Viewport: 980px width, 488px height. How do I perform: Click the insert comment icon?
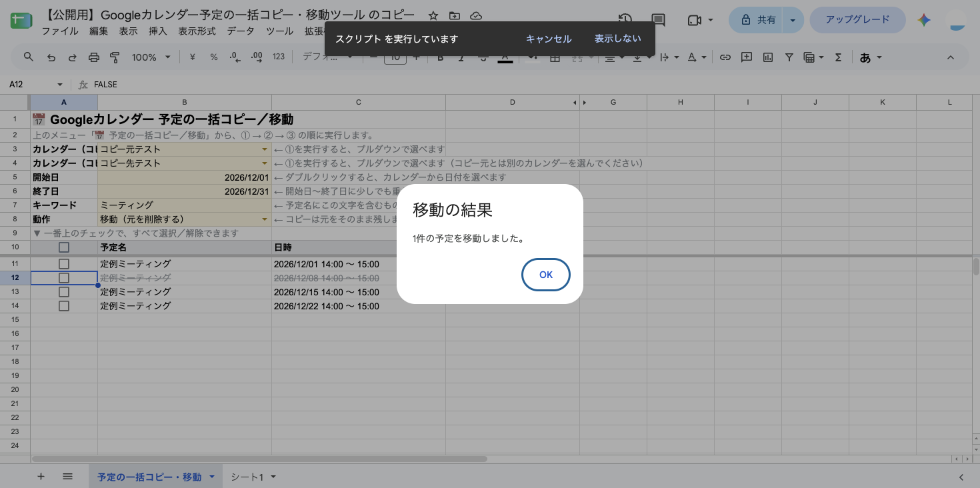(747, 57)
